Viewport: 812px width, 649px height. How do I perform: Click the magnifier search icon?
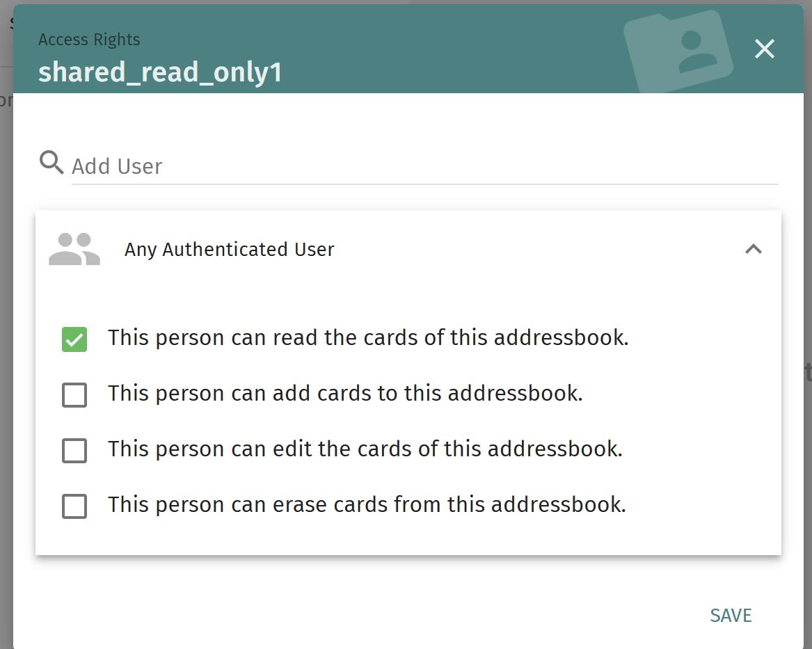[51, 163]
